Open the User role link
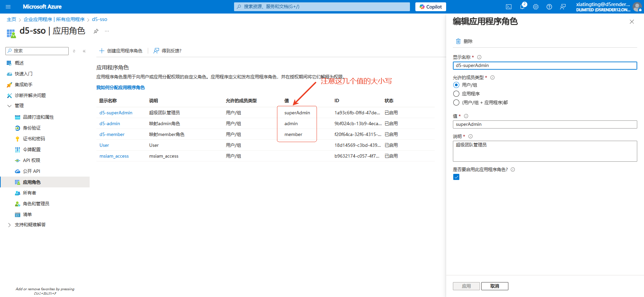 click(104, 145)
